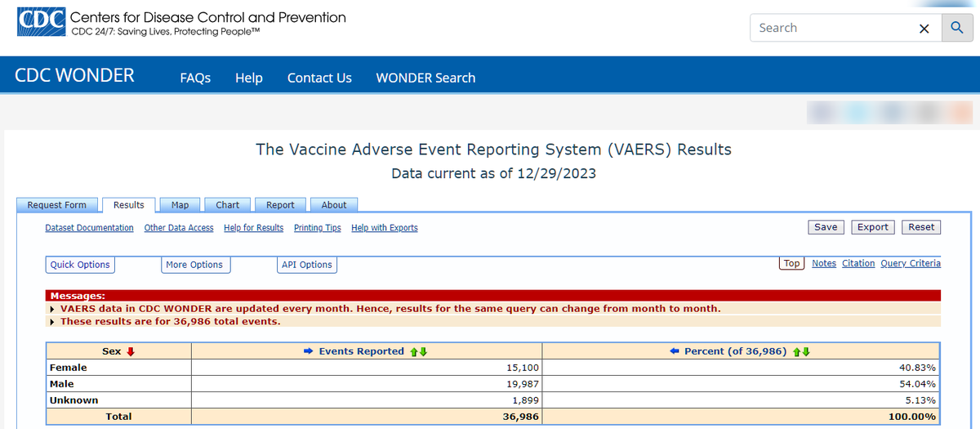Select the Results tab
The image size is (980, 429).
click(129, 205)
